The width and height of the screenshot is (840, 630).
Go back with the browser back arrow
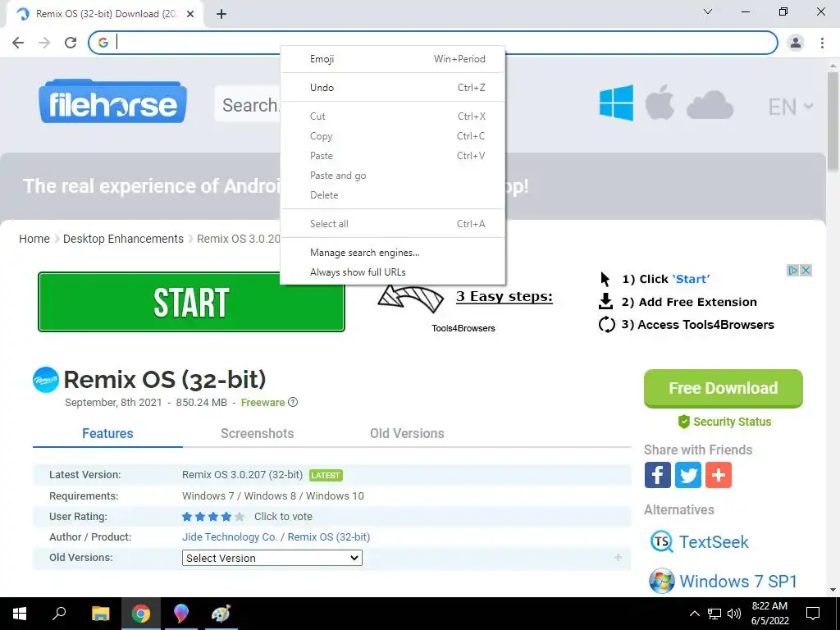[18, 43]
